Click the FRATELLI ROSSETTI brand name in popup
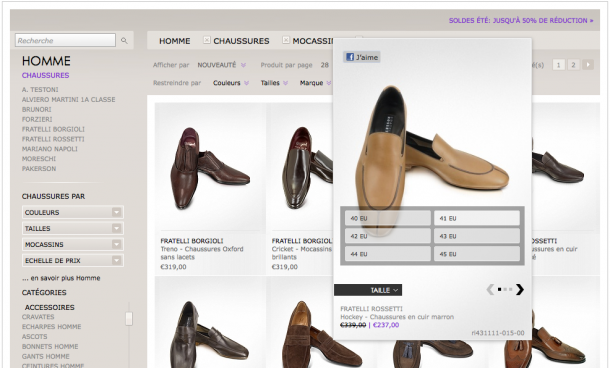Viewport: 610px width, 368px height. coord(372,309)
